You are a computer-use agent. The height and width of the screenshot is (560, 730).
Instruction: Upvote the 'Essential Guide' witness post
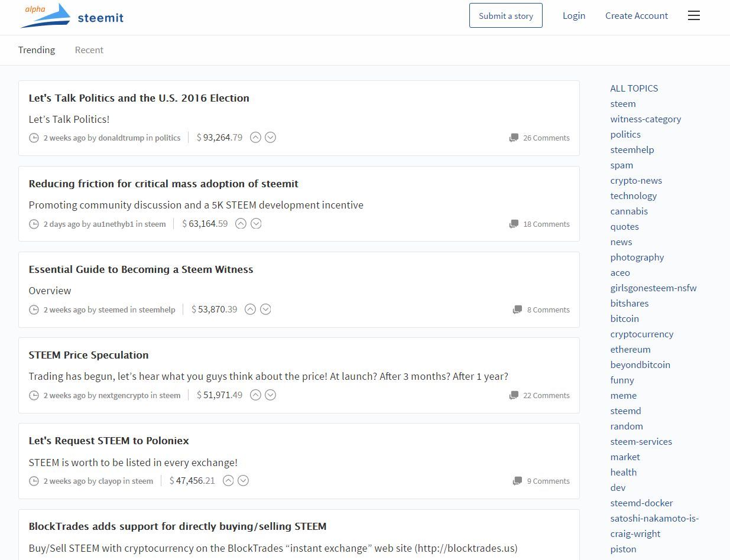coord(251,310)
